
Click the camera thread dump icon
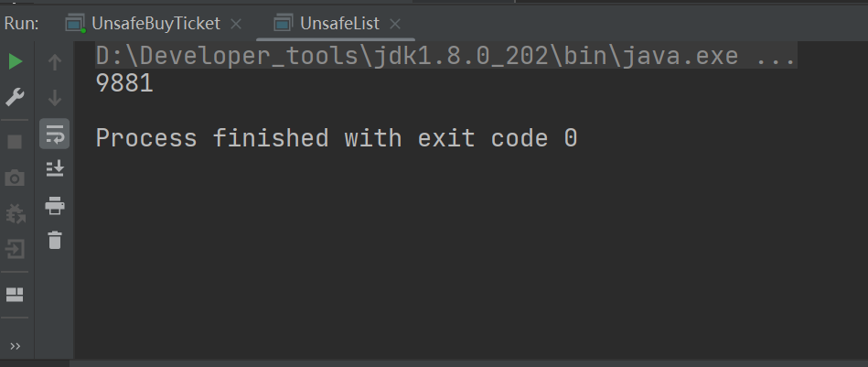[16, 178]
